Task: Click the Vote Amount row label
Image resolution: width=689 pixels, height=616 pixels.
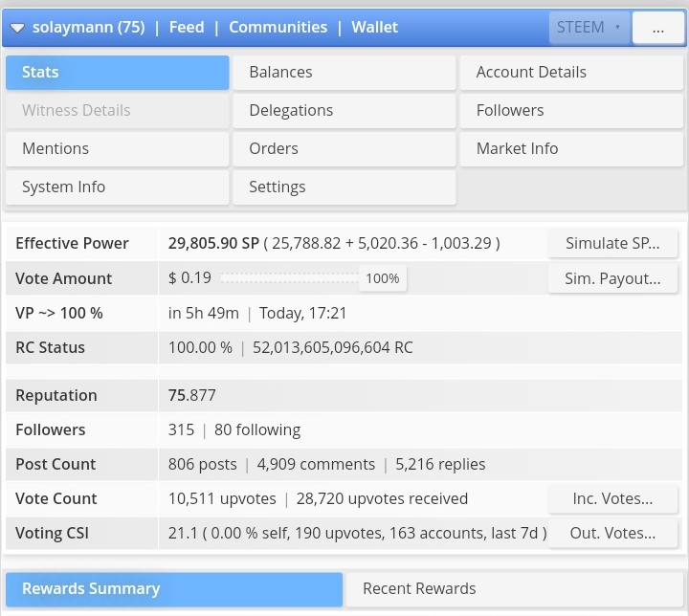Action: click(x=64, y=278)
